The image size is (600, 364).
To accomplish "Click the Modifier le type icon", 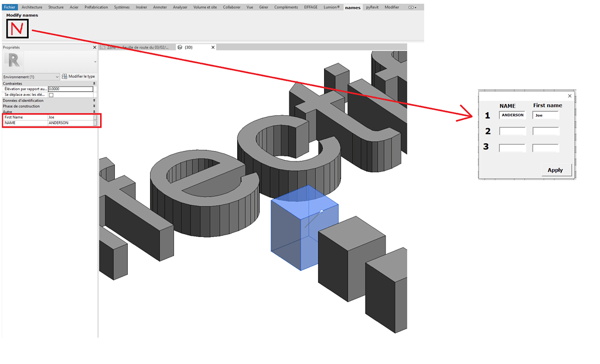I will click(64, 77).
